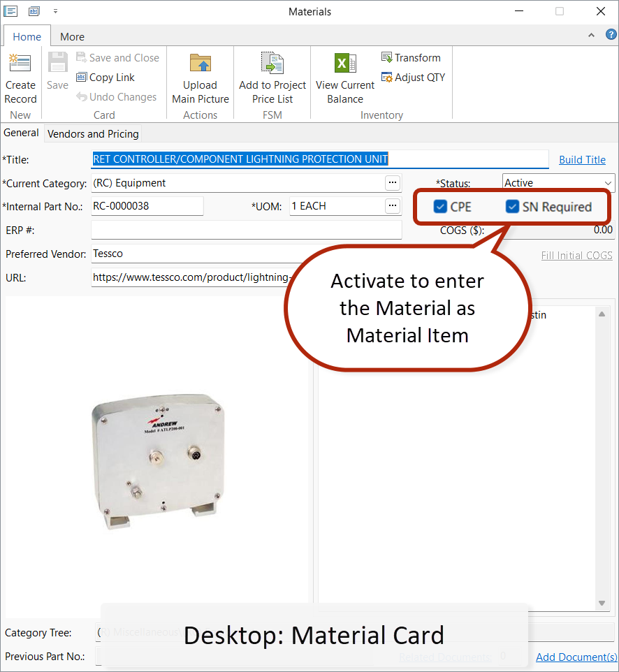Click Save and Close in ribbon
Screen dimensions: 619x672
coord(117,57)
